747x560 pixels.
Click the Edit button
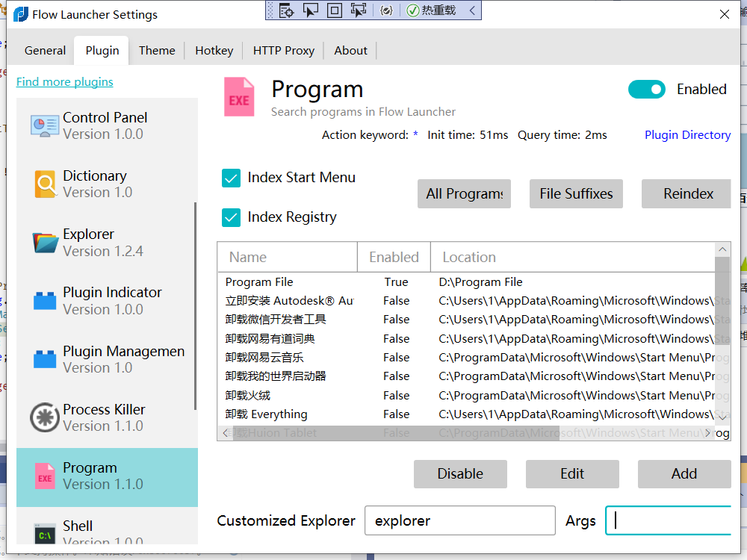point(572,474)
